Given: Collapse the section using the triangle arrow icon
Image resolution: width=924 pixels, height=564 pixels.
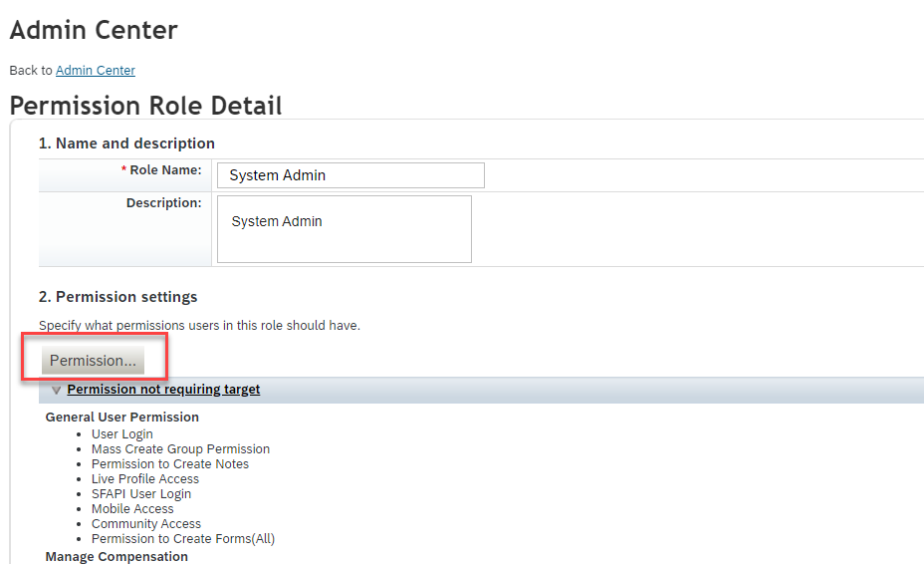Looking at the screenshot, I should [56, 390].
